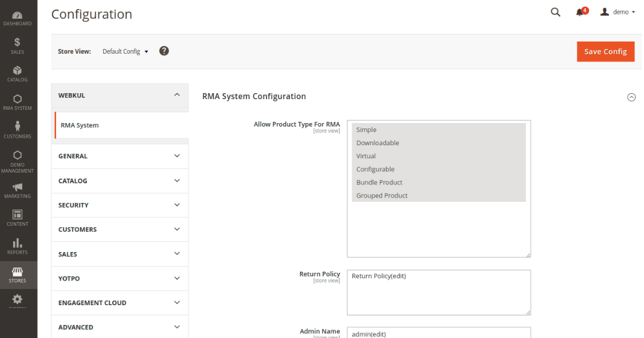Click inside the Return Policy textarea

pos(439,293)
